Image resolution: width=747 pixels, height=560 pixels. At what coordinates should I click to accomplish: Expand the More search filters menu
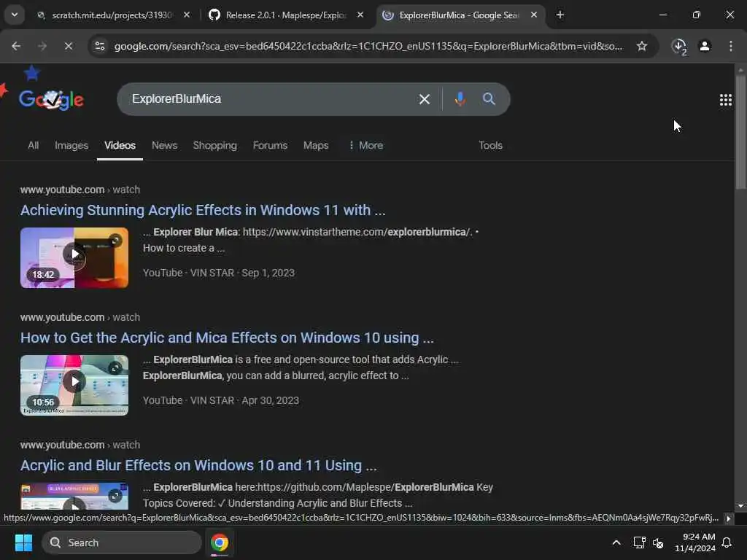(x=366, y=145)
